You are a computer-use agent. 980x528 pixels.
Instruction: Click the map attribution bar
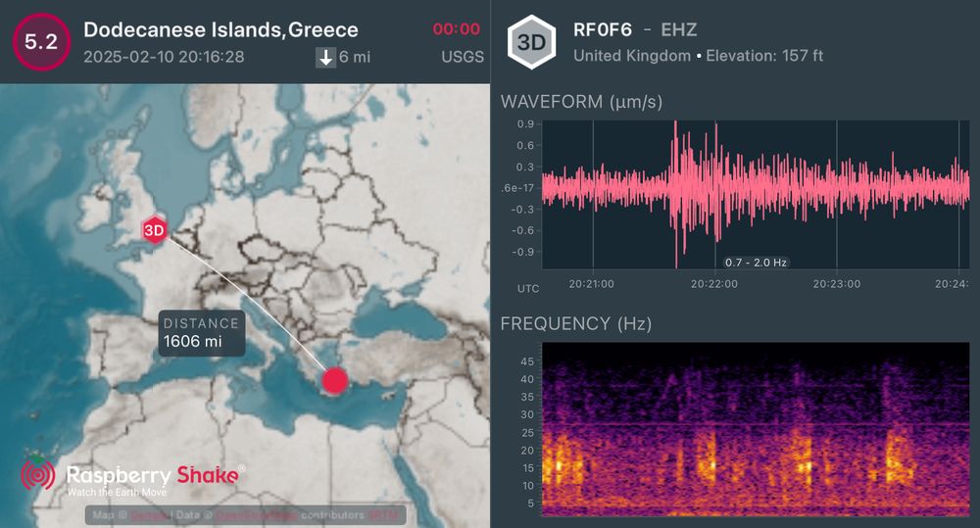[x=246, y=515]
